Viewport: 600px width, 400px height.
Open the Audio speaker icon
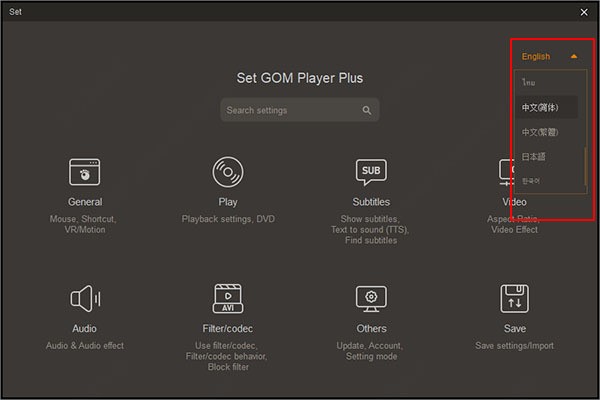85,299
